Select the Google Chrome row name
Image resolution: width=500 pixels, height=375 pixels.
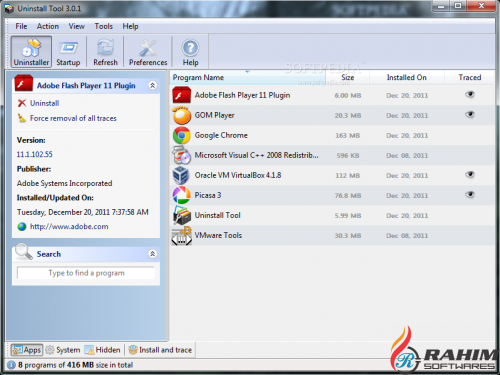point(221,135)
